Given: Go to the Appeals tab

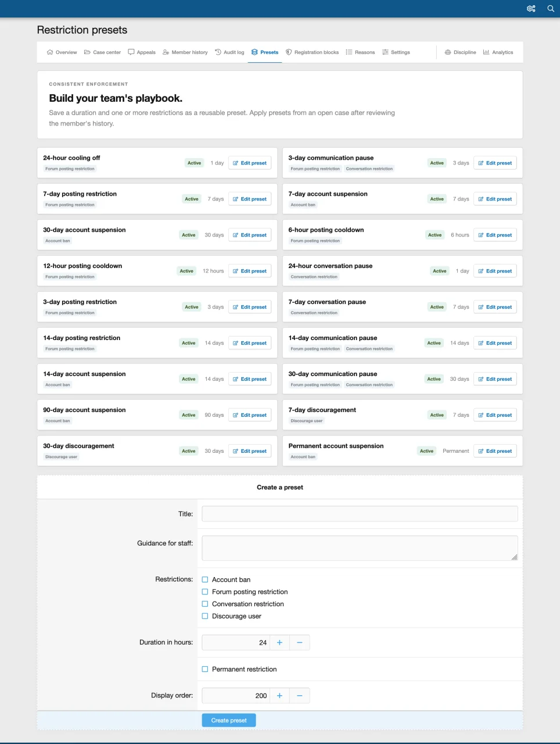Looking at the screenshot, I should click(x=142, y=52).
